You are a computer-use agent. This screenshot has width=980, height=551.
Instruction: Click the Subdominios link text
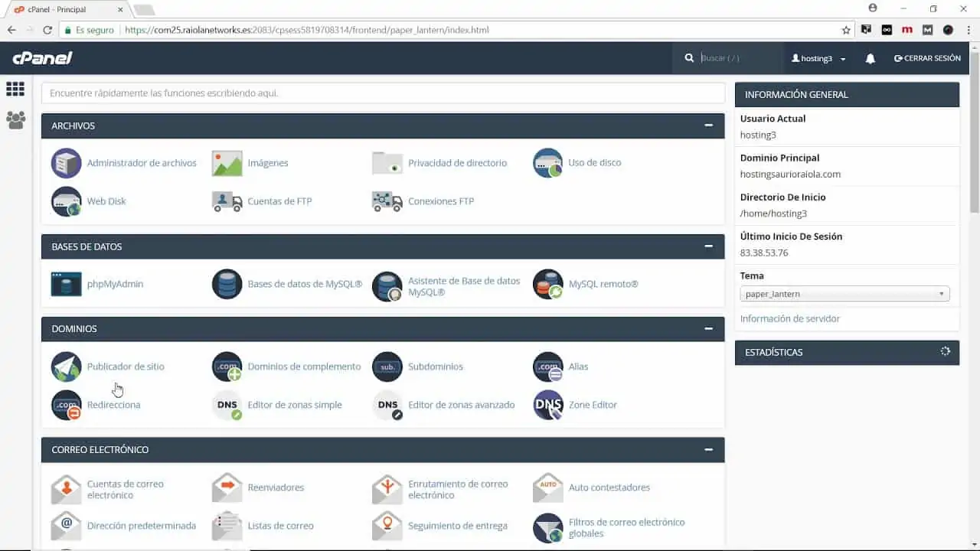coord(435,367)
